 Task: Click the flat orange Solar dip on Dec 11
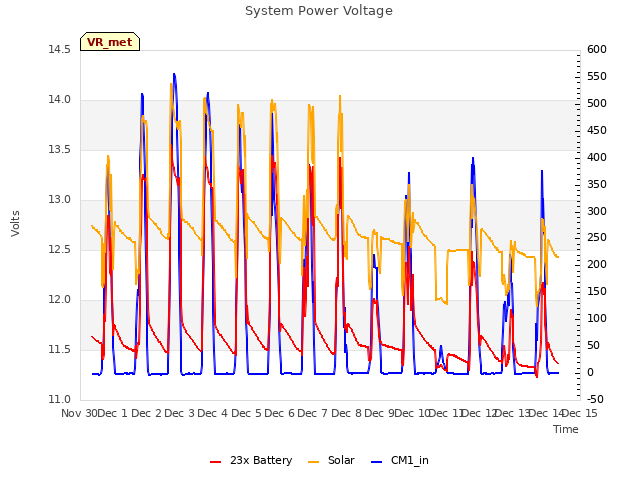[x=441, y=300]
